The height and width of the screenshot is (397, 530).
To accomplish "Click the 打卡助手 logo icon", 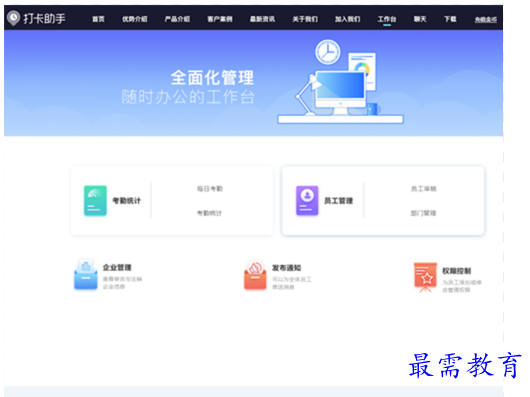I will point(13,18).
